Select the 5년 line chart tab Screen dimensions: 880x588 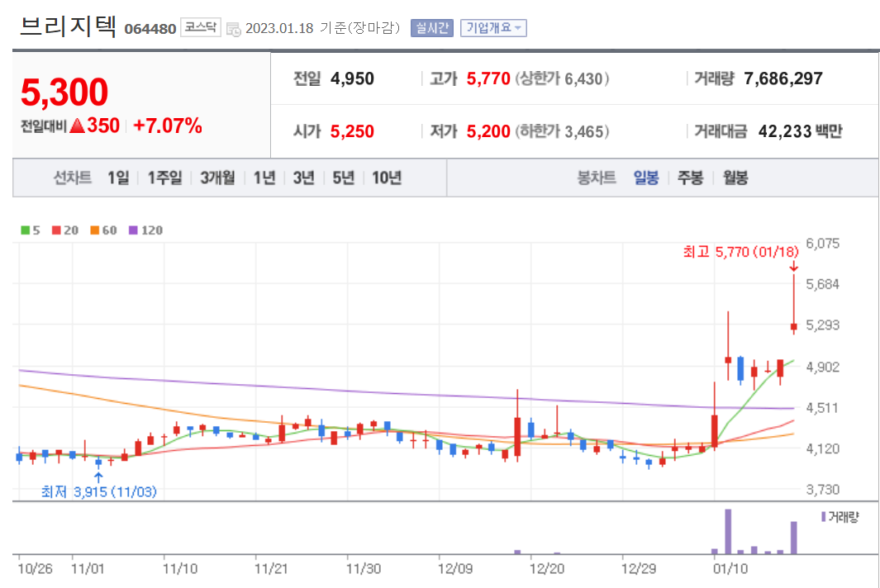[344, 178]
